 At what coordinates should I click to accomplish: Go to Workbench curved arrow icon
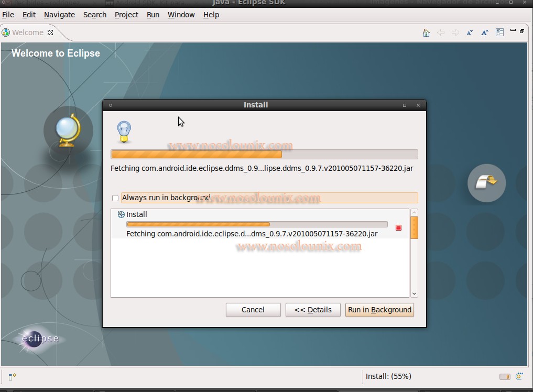click(486, 183)
